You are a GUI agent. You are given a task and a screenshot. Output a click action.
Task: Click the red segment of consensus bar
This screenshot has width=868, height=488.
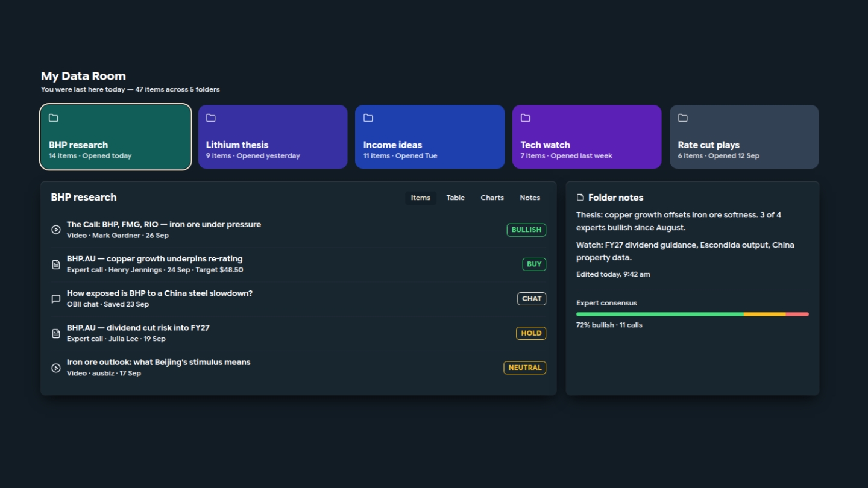pyautogui.click(x=797, y=314)
